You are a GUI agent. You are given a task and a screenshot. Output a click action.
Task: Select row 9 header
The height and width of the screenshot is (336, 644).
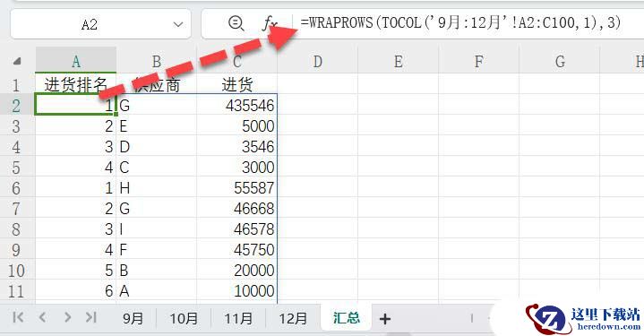click(16, 249)
